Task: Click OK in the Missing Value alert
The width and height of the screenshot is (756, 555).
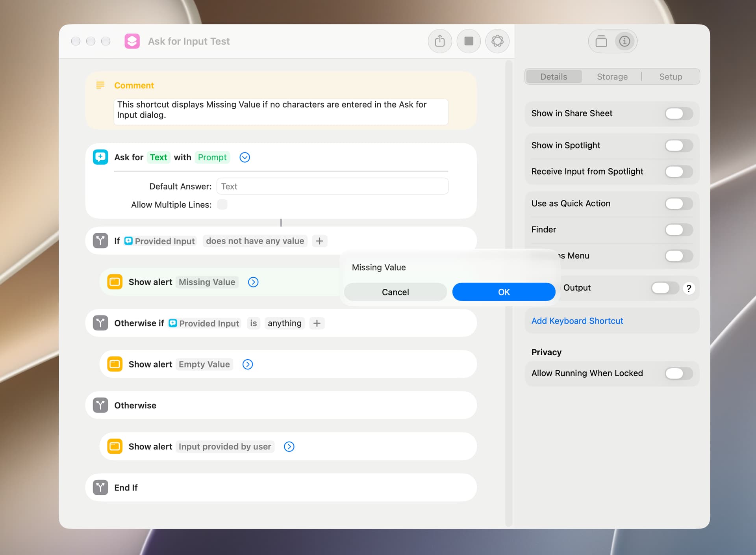Action: pyautogui.click(x=504, y=292)
